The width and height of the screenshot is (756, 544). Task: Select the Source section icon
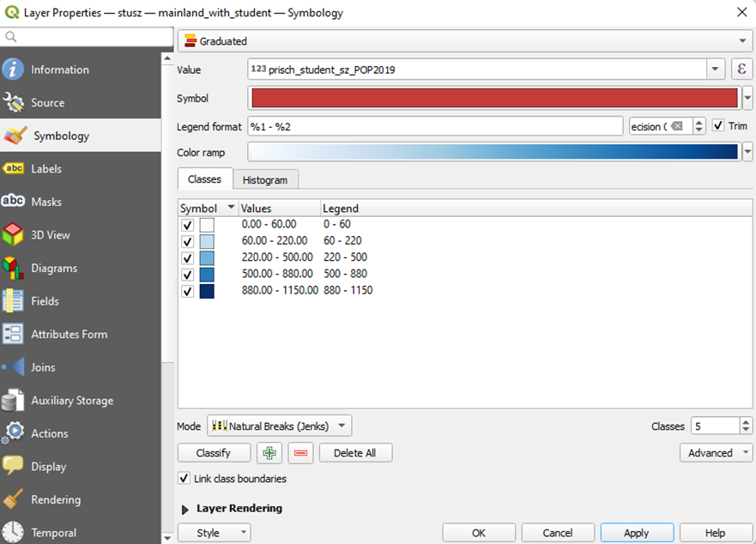tap(14, 103)
